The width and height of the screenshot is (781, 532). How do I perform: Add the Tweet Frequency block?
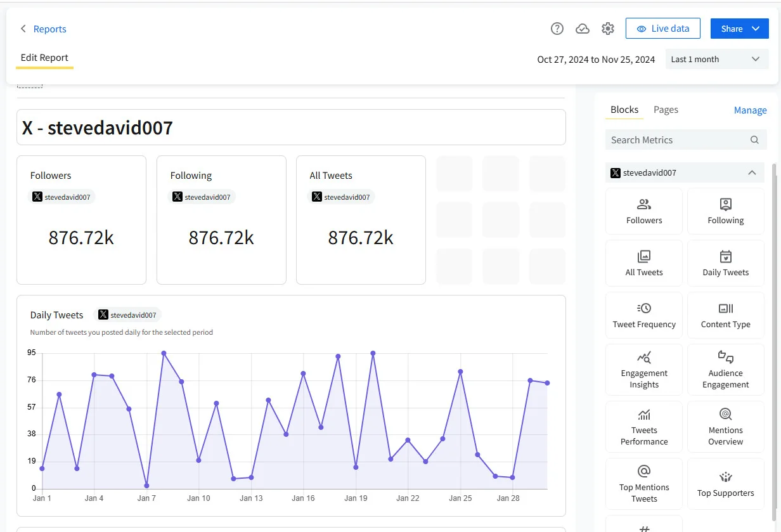coord(643,315)
